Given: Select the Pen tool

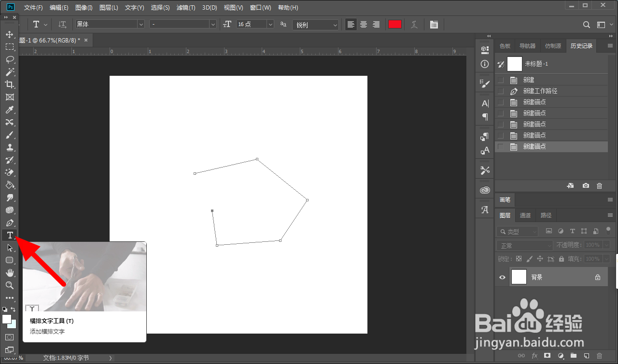Looking at the screenshot, I should (9, 223).
